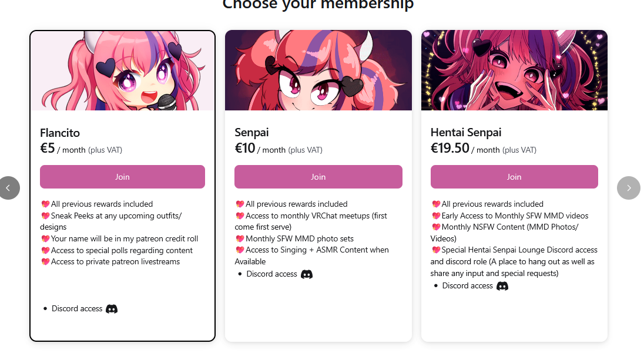This screenshot has height=360, width=644.
Task: Click the Discord icon in Flancito tier
Action: 112,308
